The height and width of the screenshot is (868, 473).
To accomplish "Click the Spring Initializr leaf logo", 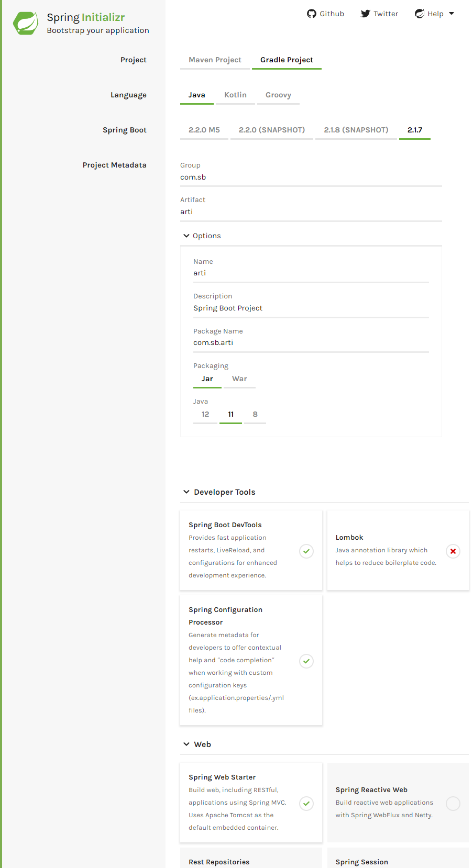I will 26,23.
